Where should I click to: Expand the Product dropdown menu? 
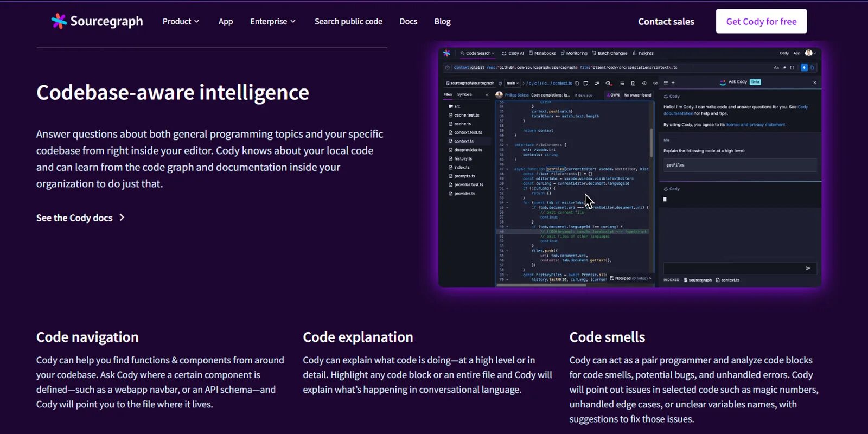181,21
